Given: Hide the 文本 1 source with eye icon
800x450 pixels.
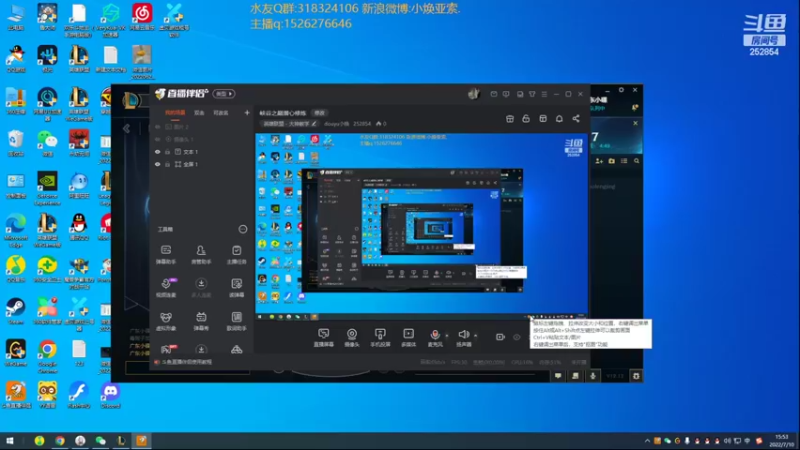Looking at the screenshot, I should pyautogui.click(x=158, y=152).
